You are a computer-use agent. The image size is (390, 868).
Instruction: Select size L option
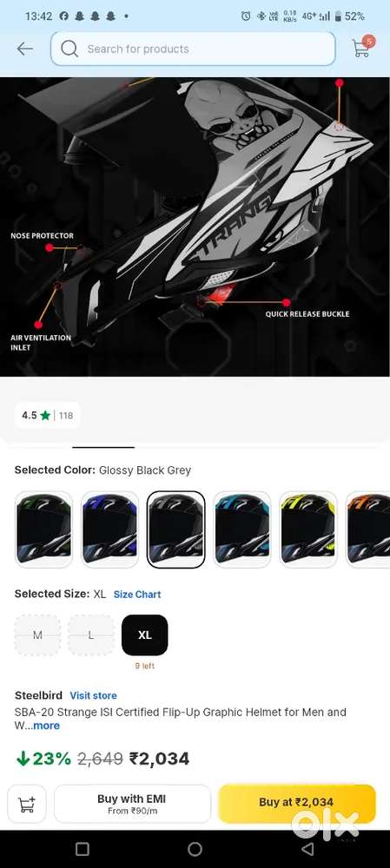(91, 635)
